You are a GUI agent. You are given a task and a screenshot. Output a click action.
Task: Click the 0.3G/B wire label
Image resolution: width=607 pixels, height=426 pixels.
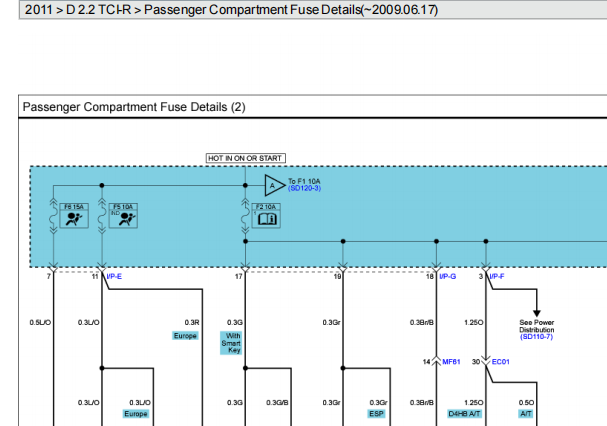[277, 403]
